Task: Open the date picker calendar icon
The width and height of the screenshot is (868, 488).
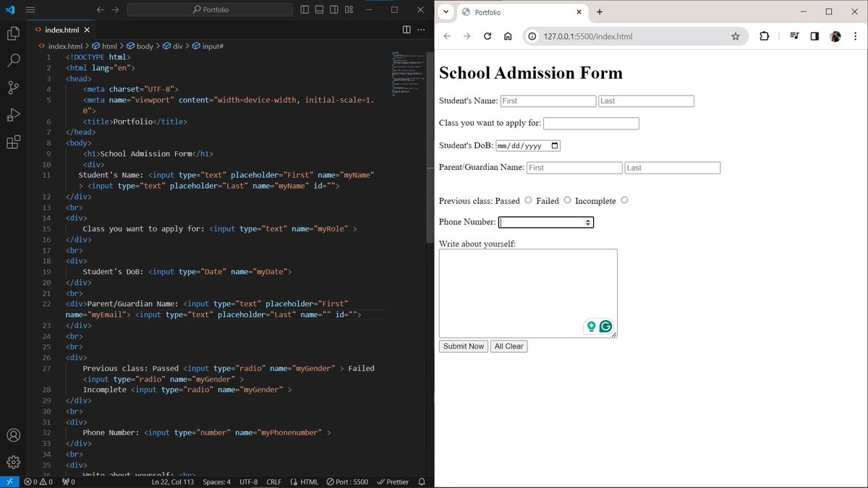Action: (555, 145)
